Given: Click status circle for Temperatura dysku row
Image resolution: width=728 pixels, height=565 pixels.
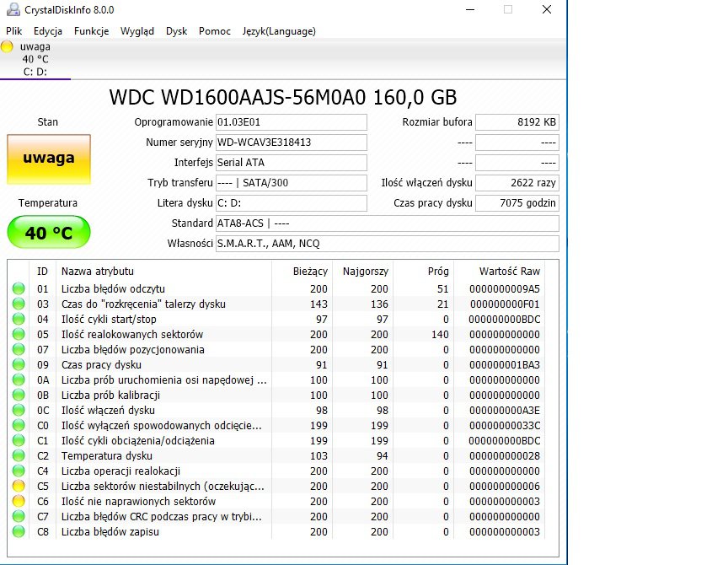Looking at the screenshot, I should click(x=19, y=456).
